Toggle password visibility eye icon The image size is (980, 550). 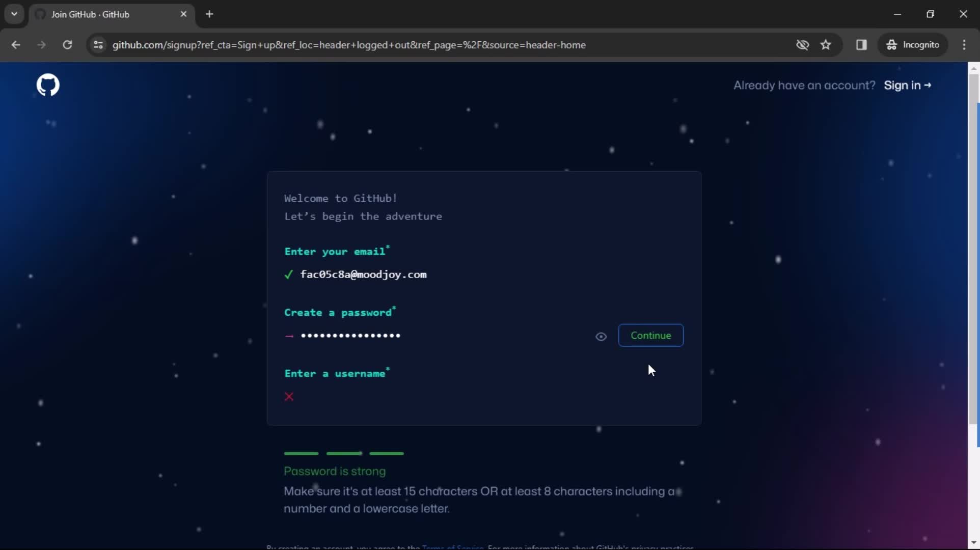coord(601,336)
